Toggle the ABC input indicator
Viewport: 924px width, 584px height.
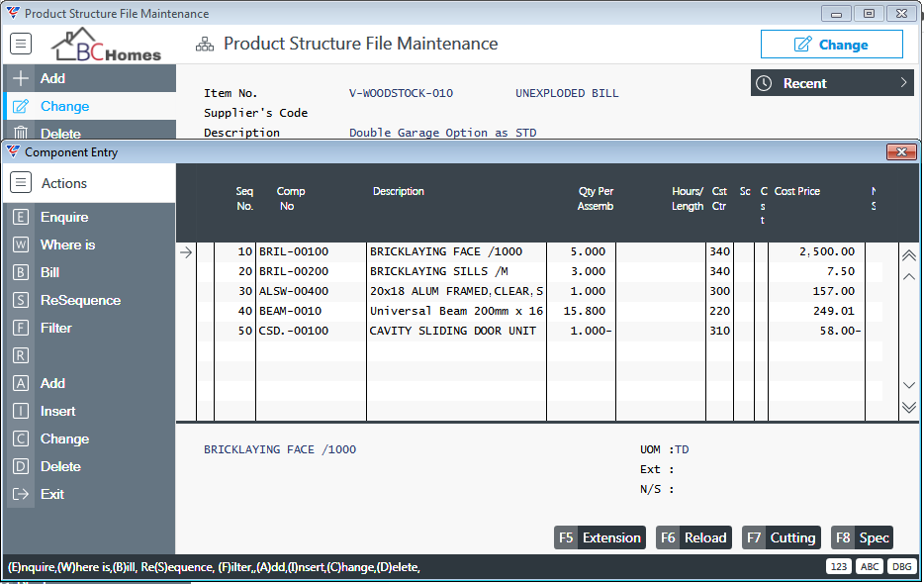(x=870, y=567)
